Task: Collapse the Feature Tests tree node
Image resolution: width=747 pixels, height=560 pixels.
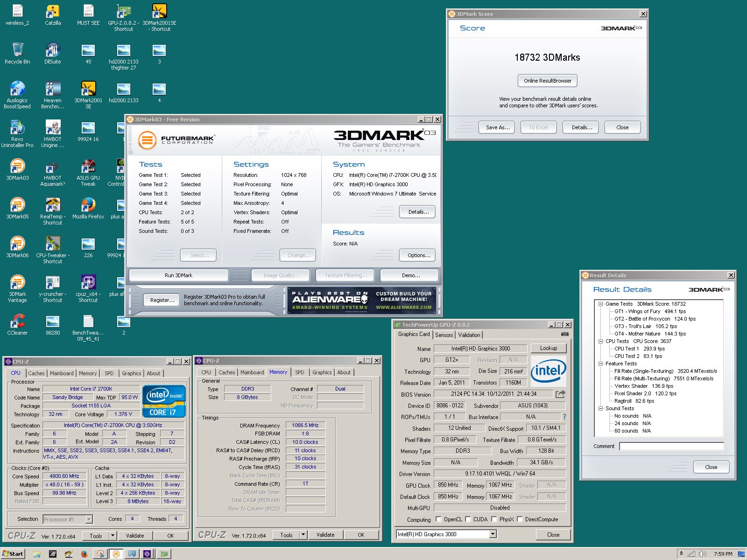Action: click(x=601, y=364)
